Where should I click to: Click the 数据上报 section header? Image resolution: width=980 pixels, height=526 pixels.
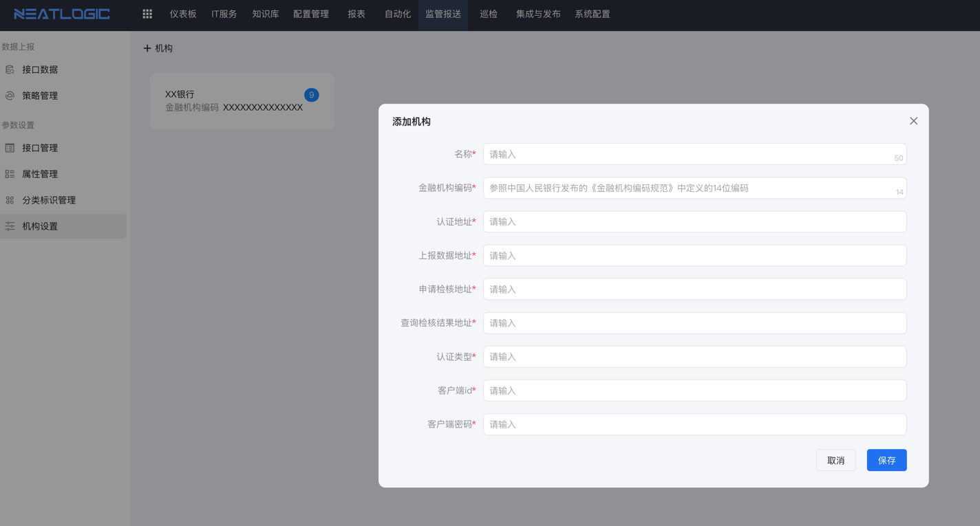[x=18, y=47]
